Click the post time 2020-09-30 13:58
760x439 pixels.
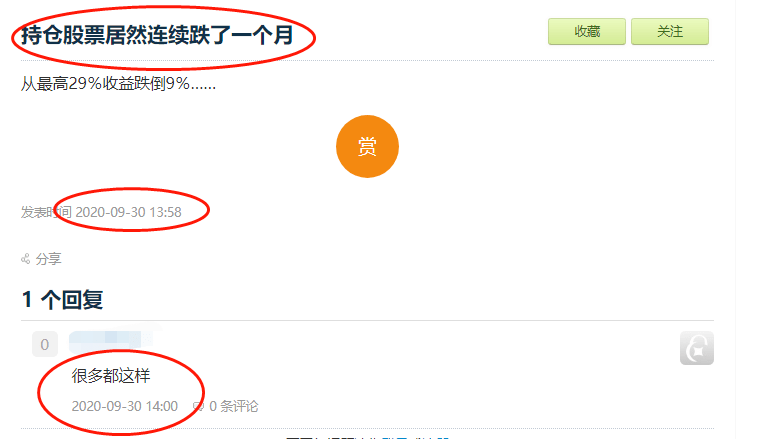128,212
